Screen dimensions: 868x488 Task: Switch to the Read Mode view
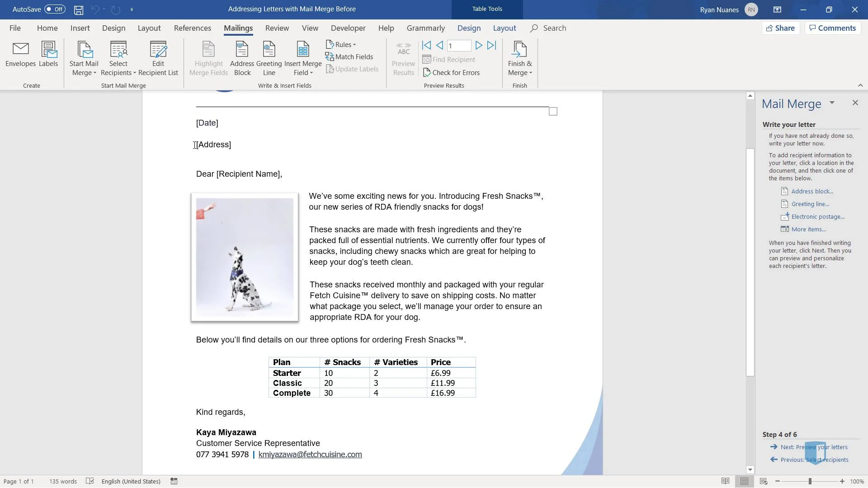(x=725, y=481)
